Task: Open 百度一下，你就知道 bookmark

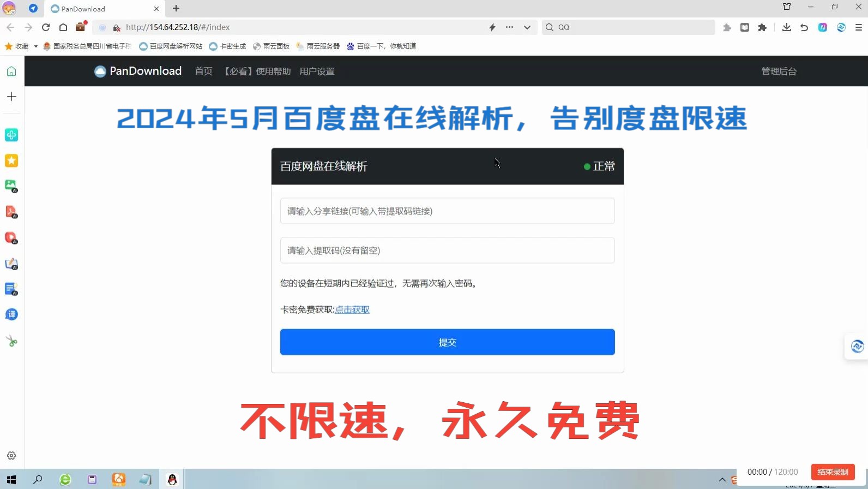Action: point(381,46)
